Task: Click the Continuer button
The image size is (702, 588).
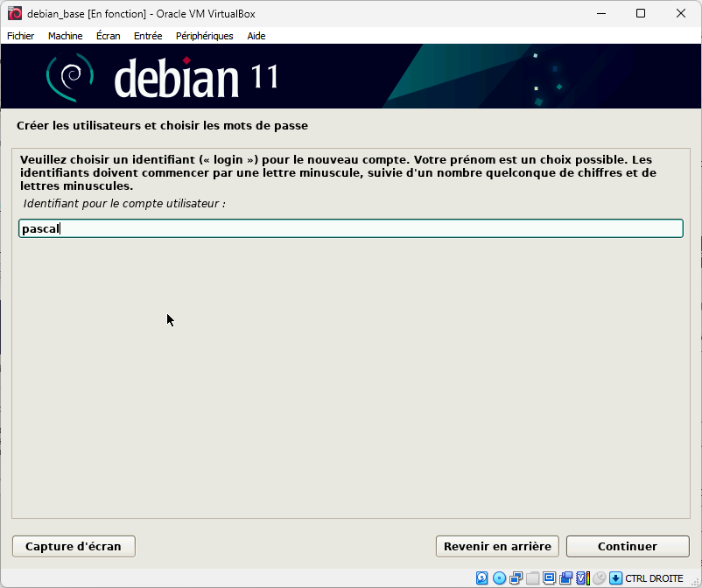Action: (628, 546)
